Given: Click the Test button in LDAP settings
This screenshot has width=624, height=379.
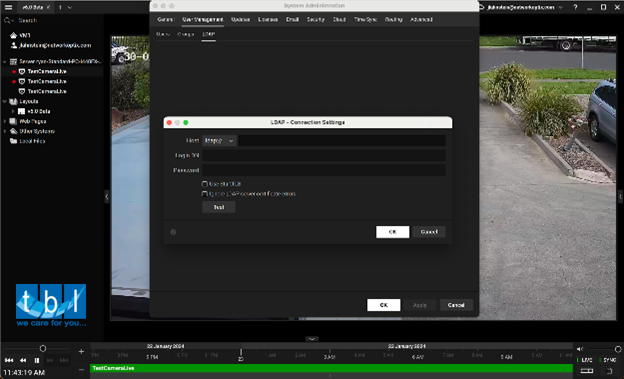Looking at the screenshot, I should tap(218, 207).
